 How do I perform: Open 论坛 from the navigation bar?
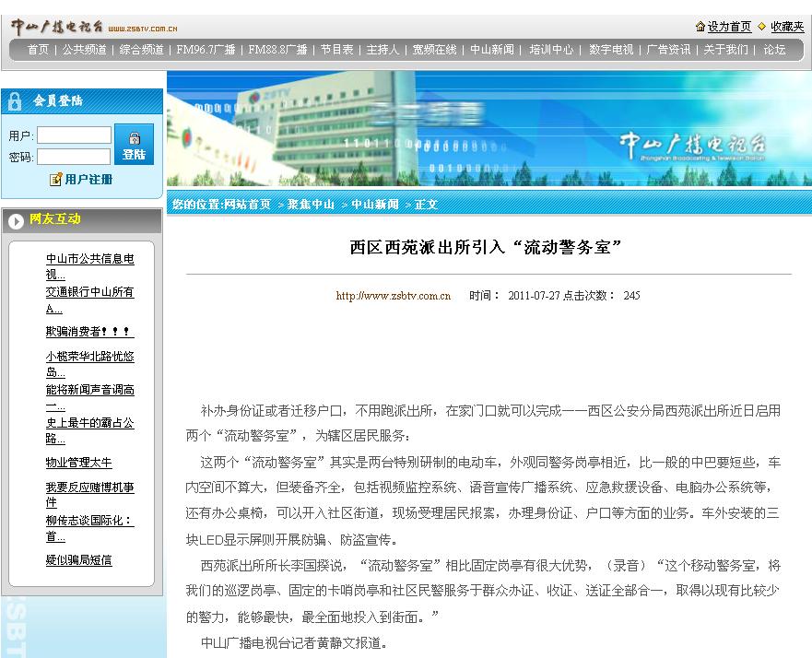click(x=774, y=50)
